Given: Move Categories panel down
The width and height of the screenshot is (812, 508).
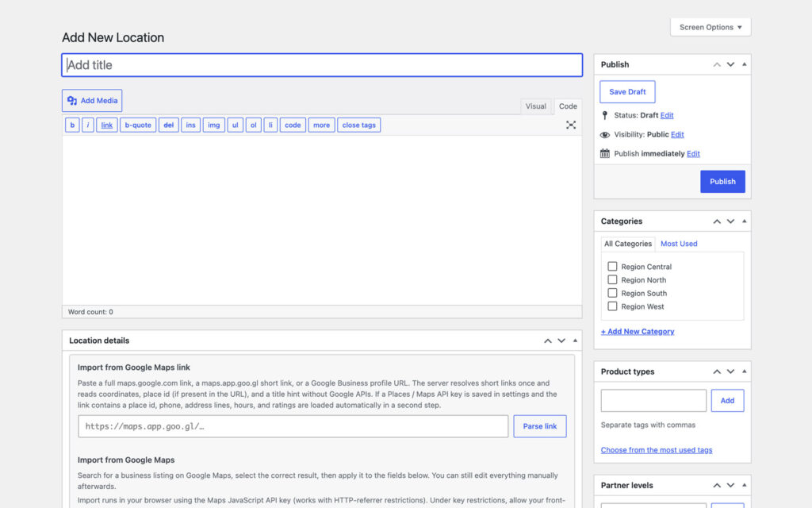Looking at the screenshot, I should 730,221.
